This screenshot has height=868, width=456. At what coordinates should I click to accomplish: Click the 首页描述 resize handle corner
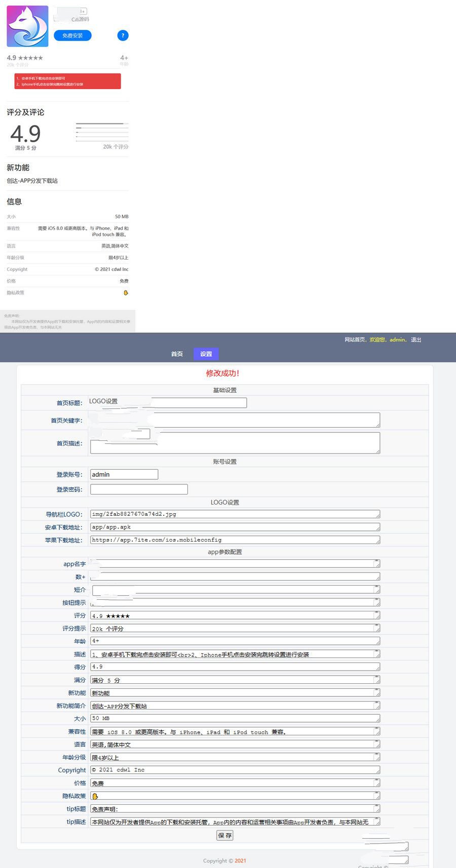[x=377, y=451]
